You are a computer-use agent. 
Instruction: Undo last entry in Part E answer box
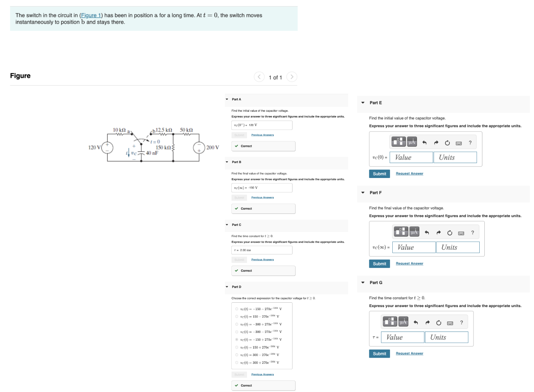coord(424,143)
